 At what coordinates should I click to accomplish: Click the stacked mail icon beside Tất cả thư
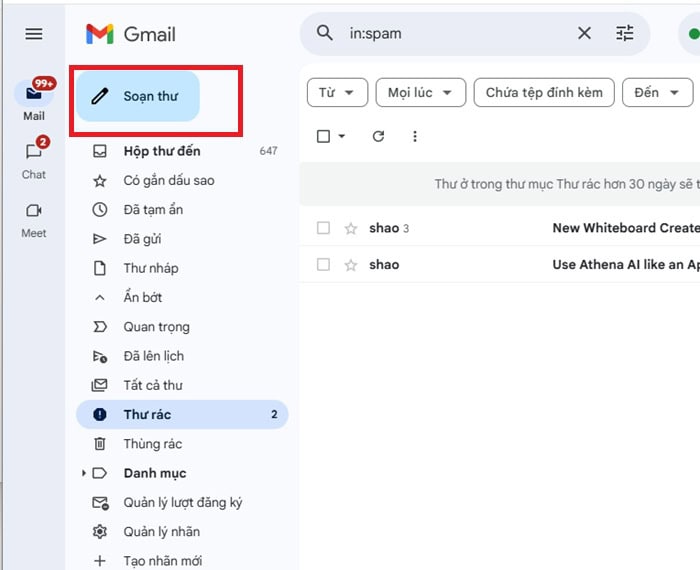pyautogui.click(x=100, y=385)
